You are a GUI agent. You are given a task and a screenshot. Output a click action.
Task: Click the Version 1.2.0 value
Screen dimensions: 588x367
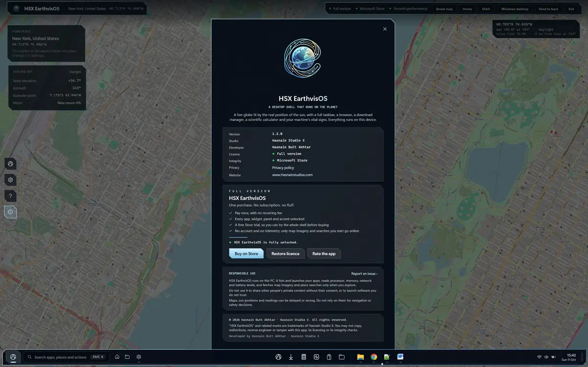pyautogui.click(x=277, y=134)
